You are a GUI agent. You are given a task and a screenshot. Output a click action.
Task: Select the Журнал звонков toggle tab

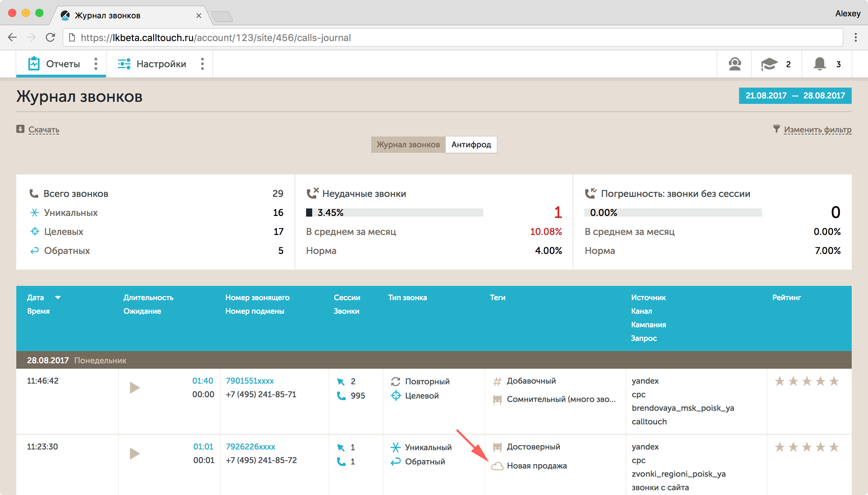(x=408, y=145)
